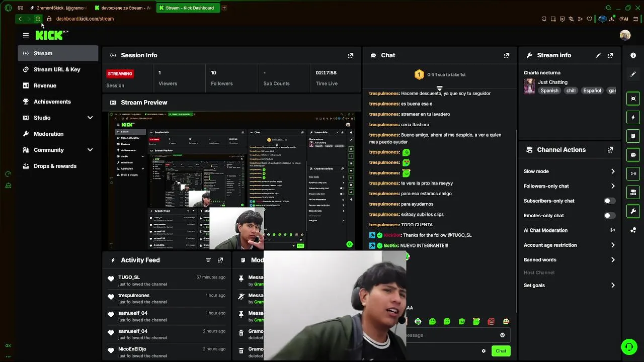Toggle the chat bubble widget in right sidebar

point(633,155)
